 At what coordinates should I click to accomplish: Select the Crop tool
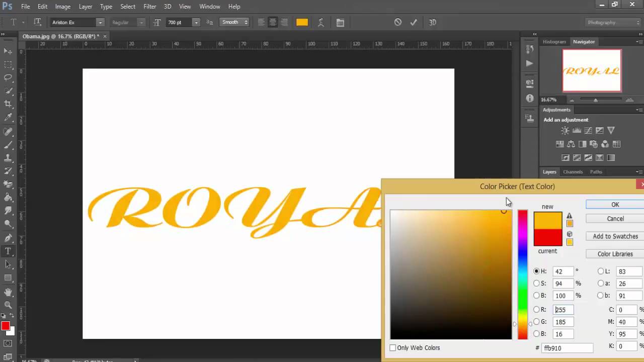click(x=8, y=104)
